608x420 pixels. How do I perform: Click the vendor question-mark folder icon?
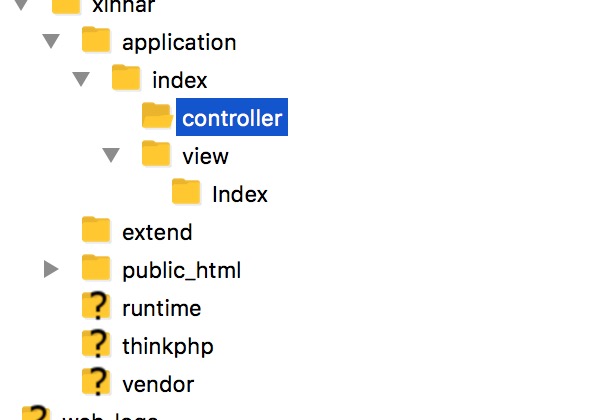(96, 382)
